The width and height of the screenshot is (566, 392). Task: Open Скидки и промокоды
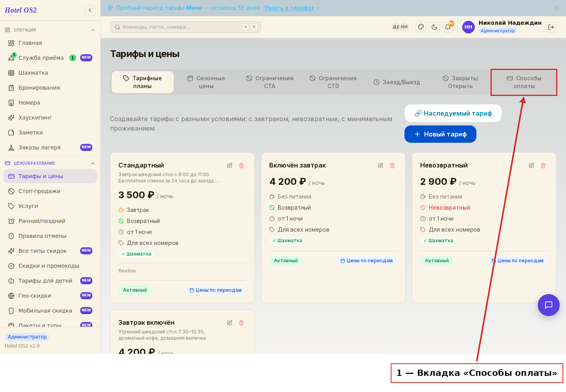click(50, 266)
